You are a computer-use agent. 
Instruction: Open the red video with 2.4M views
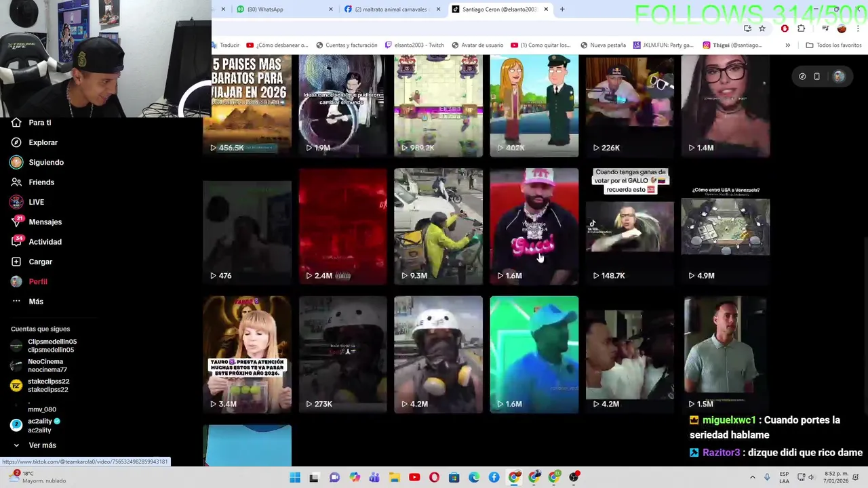pyautogui.click(x=342, y=226)
